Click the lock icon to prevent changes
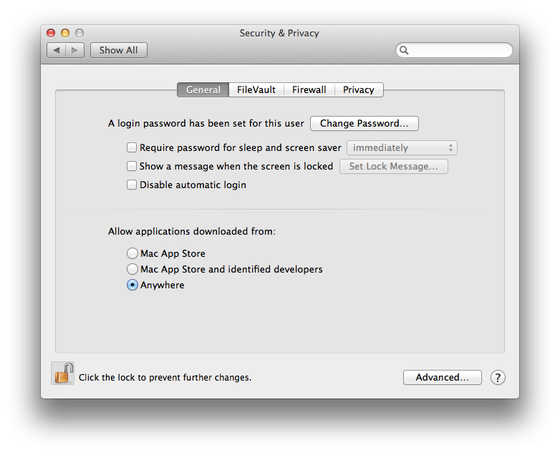The width and height of the screenshot is (560, 455). click(x=63, y=373)
